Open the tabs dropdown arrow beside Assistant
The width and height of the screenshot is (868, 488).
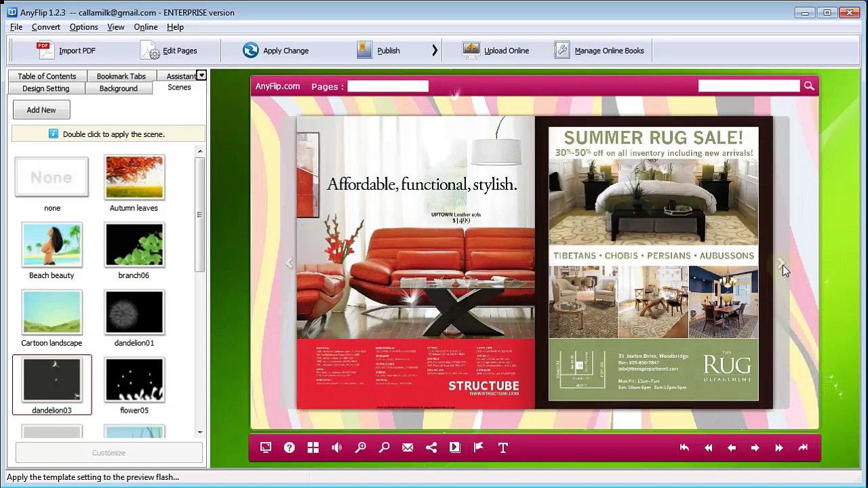[x=201, y=75]
